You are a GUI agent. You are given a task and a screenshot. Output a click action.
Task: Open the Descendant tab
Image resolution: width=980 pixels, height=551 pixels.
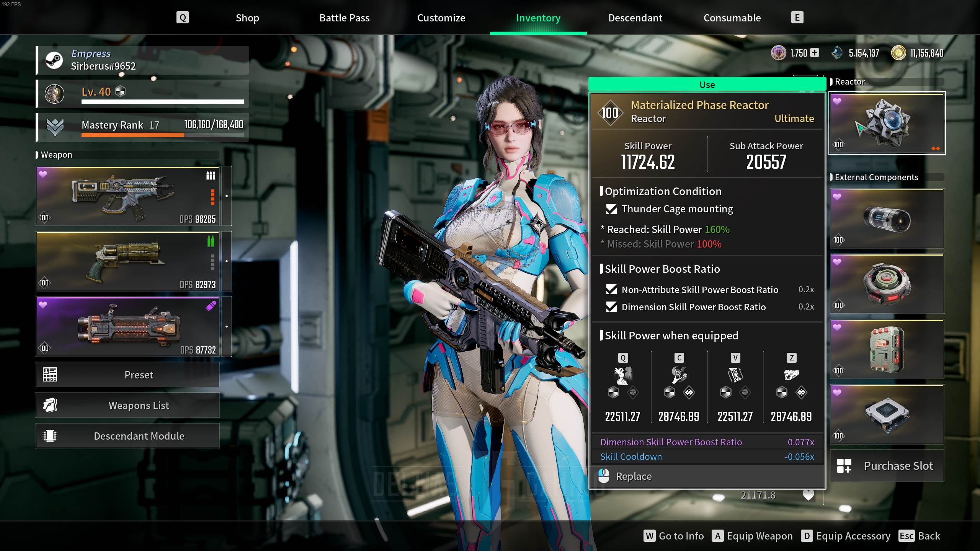[635, 17]
